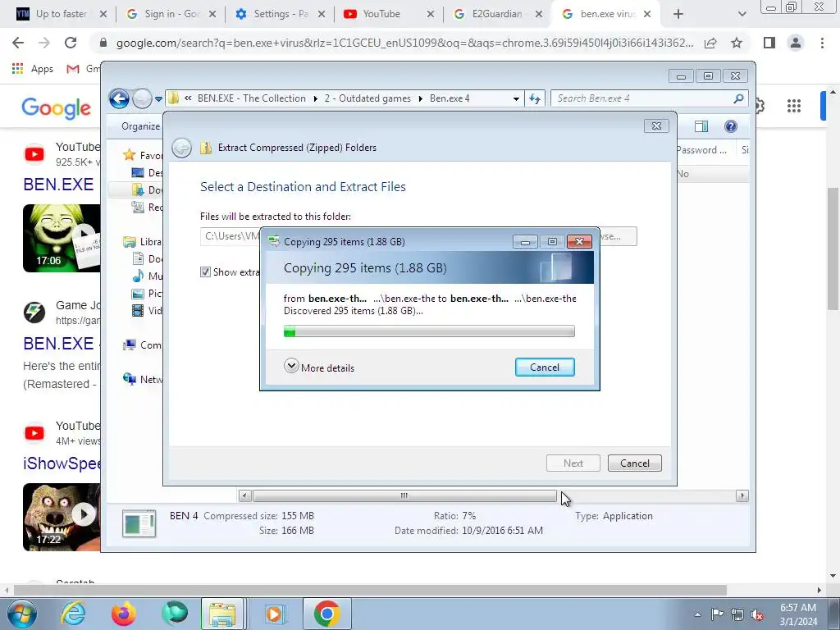Open the BEN.EXE Game Jolt result link
Screen dimensions: 840x630
[58, 344]
